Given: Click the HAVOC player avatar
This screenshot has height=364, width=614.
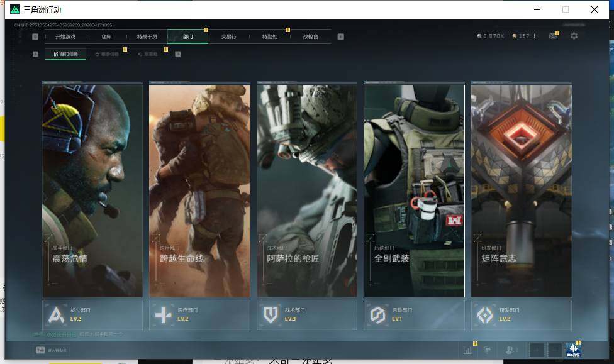Looking at the screenshot, I should 572,350.
